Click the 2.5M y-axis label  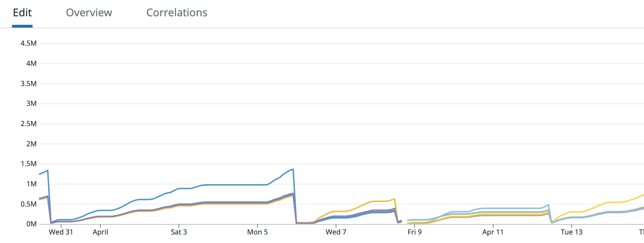[28, 124]
